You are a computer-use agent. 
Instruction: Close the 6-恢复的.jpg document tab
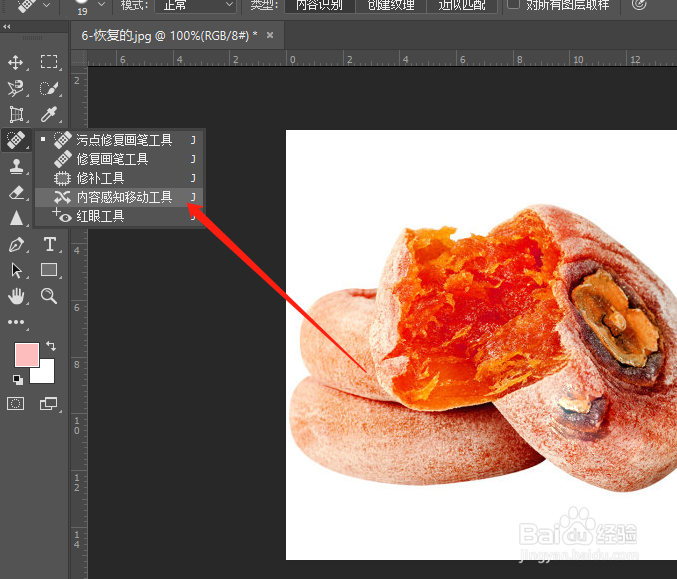tap(270, 35)
